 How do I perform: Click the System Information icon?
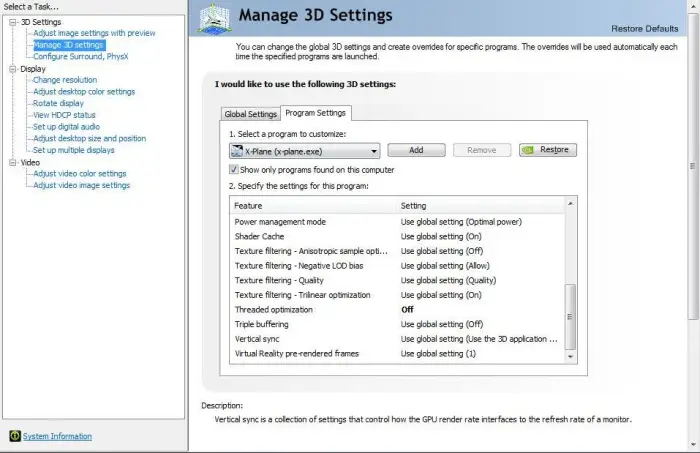pyautogui.click(x=15, y=436)
